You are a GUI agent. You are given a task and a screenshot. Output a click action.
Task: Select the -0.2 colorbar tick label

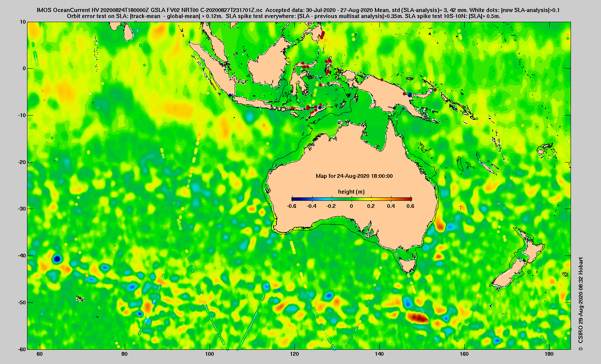pos(331,206)
